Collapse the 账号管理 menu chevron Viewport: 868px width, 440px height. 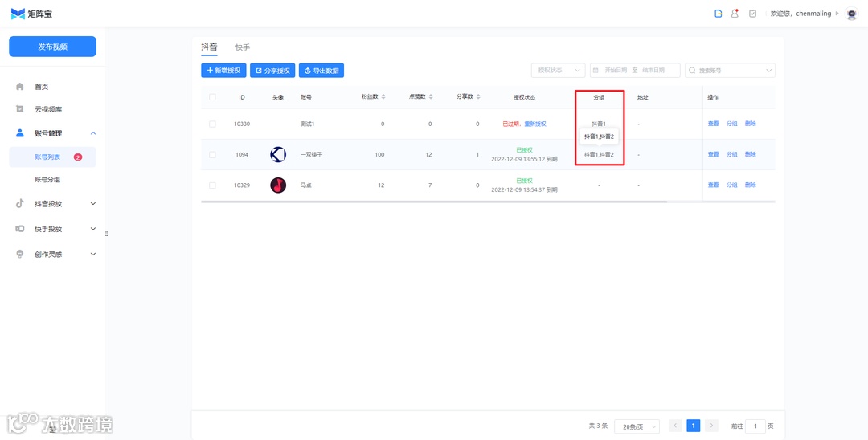pos(93,133)
